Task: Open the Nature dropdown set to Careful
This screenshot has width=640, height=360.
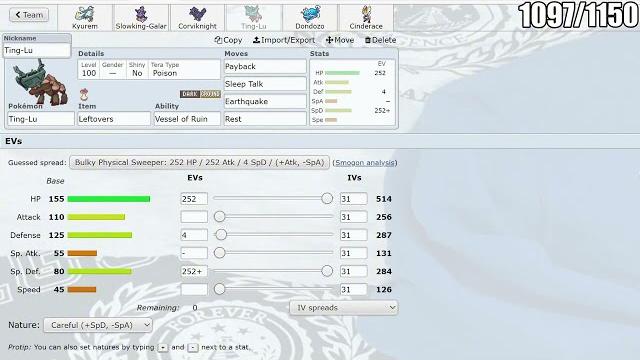Action: pos(98,325)
